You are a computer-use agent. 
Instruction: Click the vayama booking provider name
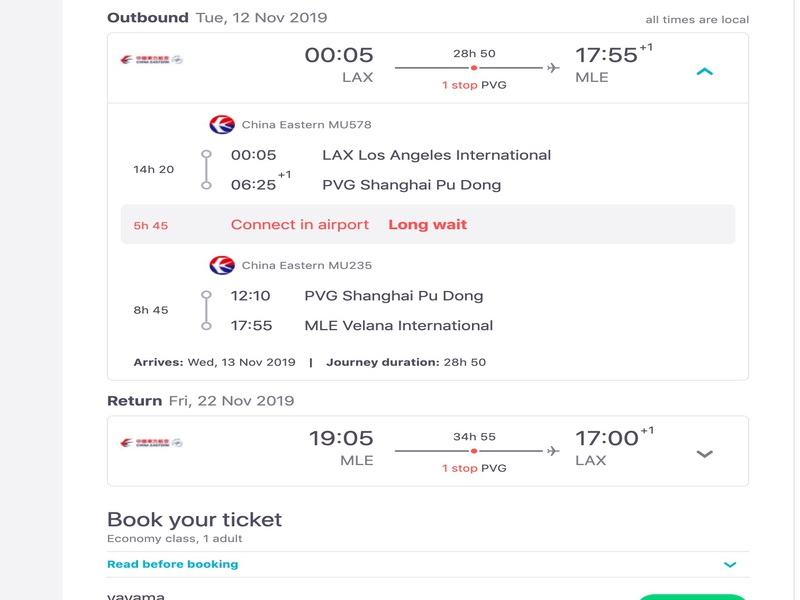[x=136, y=595]
